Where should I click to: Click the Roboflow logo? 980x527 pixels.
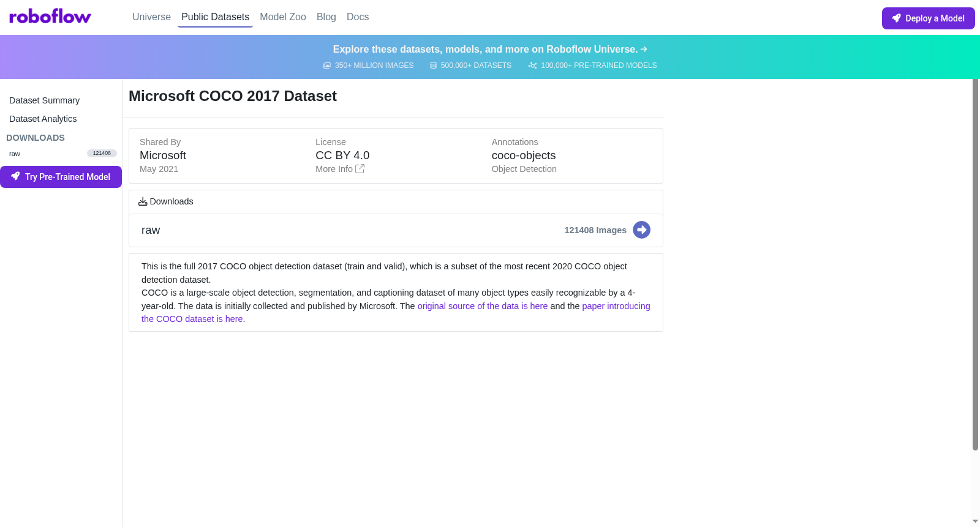(x=50, y=17)
